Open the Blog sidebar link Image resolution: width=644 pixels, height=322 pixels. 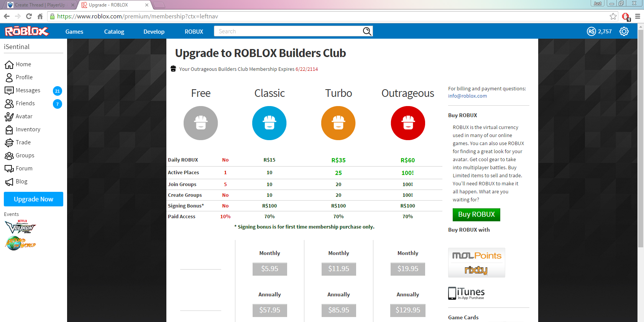click(21, 181)
